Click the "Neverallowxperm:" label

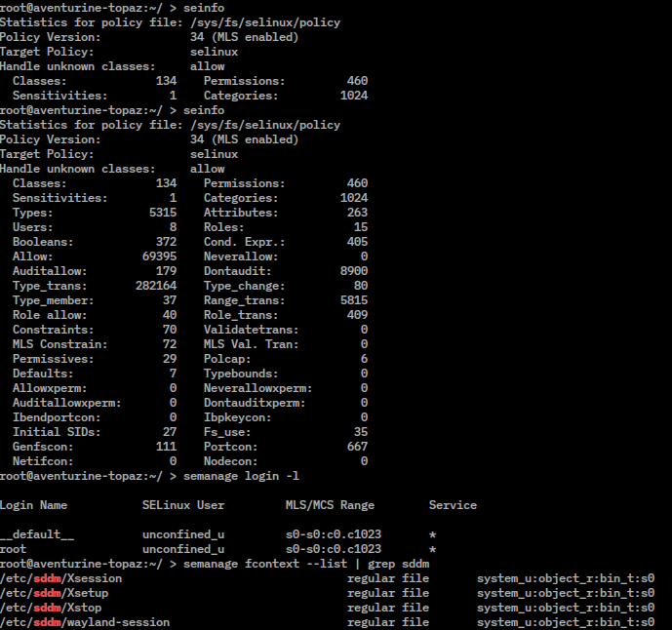pyautogui.click(x=258, y=388)
